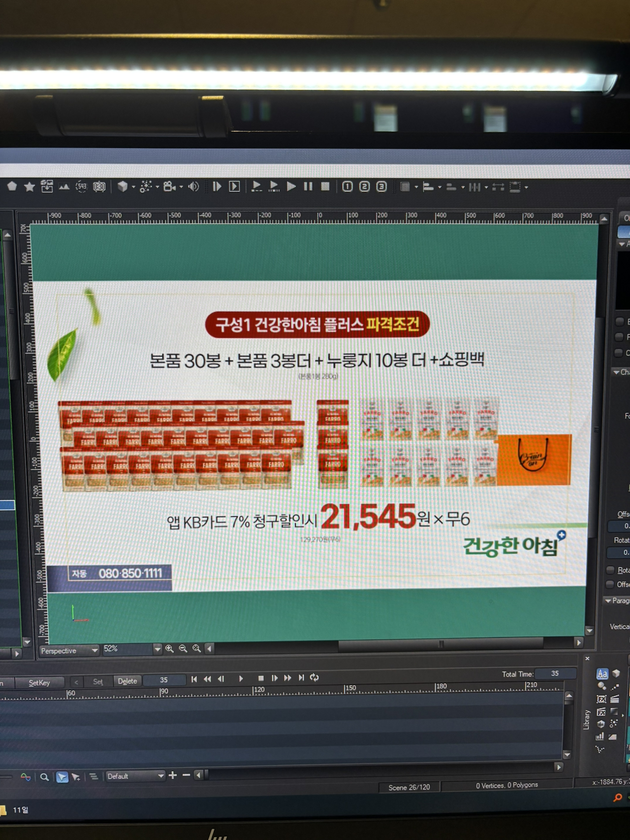
Task: Click the plus icon beside Default dropdown
Action: click(173, 775)
